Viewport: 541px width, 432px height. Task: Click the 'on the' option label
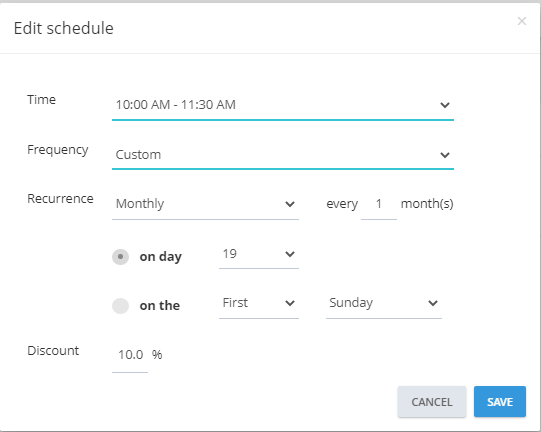click(x=159, y=306)
